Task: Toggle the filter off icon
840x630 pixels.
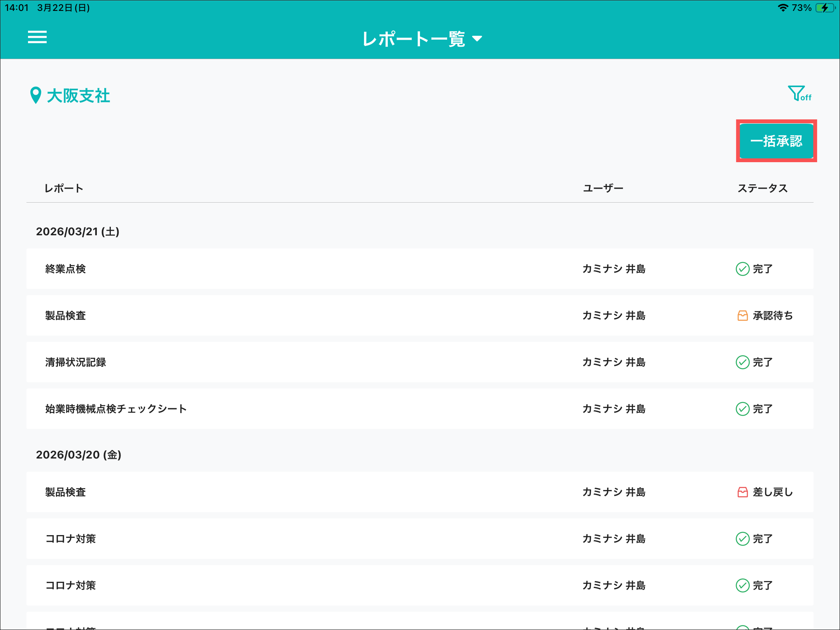Action: click(x=799, y=94)
